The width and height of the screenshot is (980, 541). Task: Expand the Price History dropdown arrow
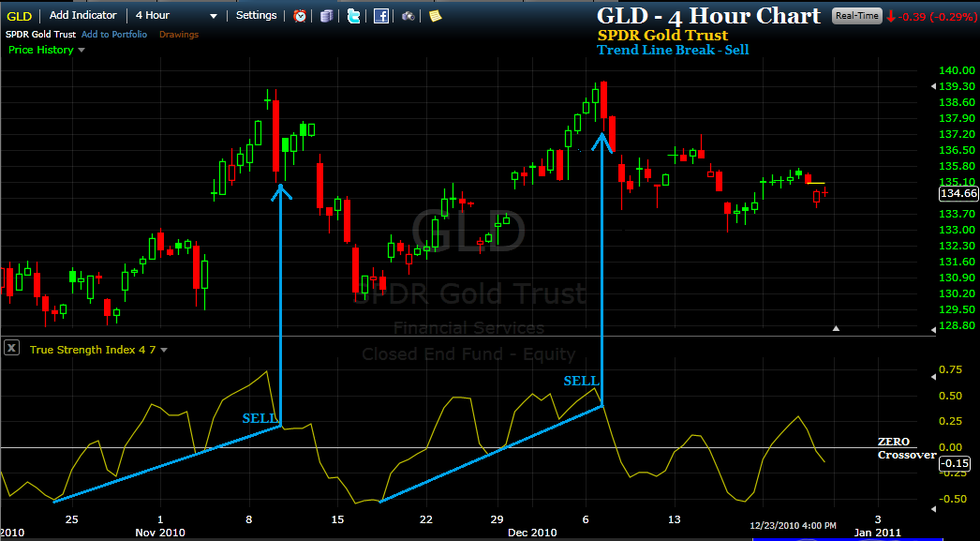[x=82, y=50]
